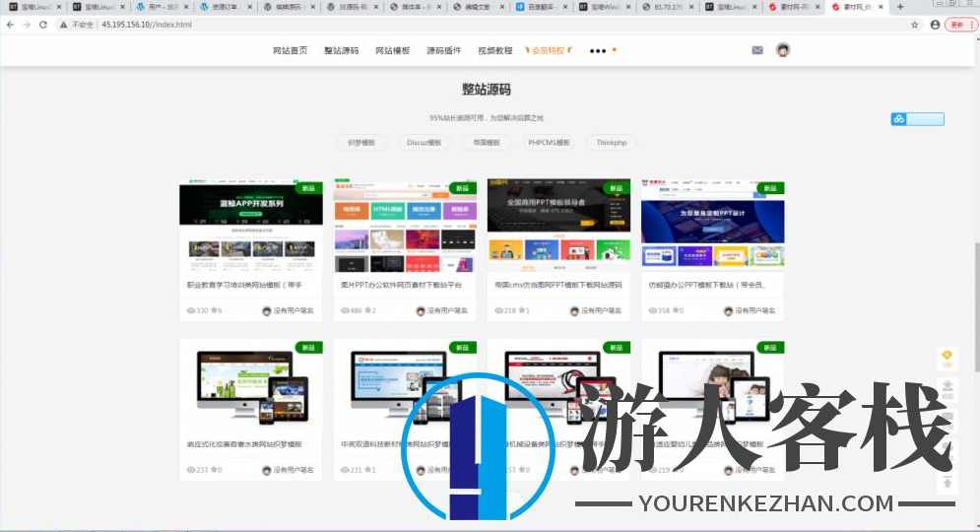Click 没有用户署名 author name on 职业教育 card

(294, 310)
